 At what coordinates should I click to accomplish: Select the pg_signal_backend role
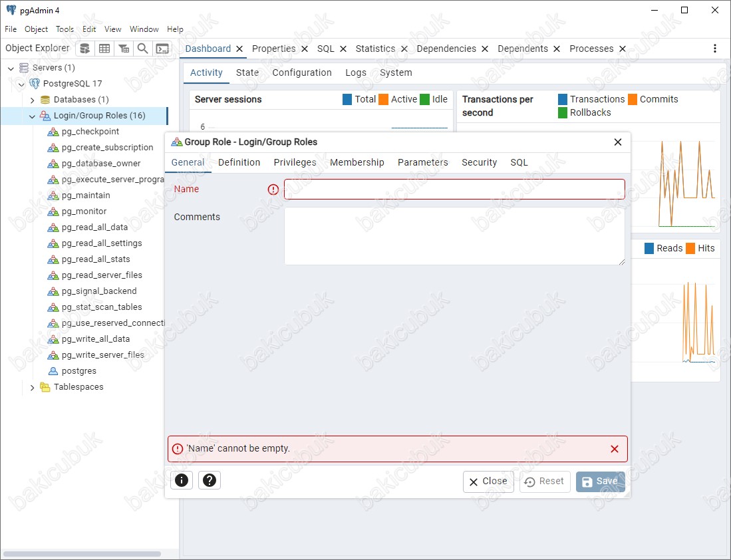coord(99,291)
